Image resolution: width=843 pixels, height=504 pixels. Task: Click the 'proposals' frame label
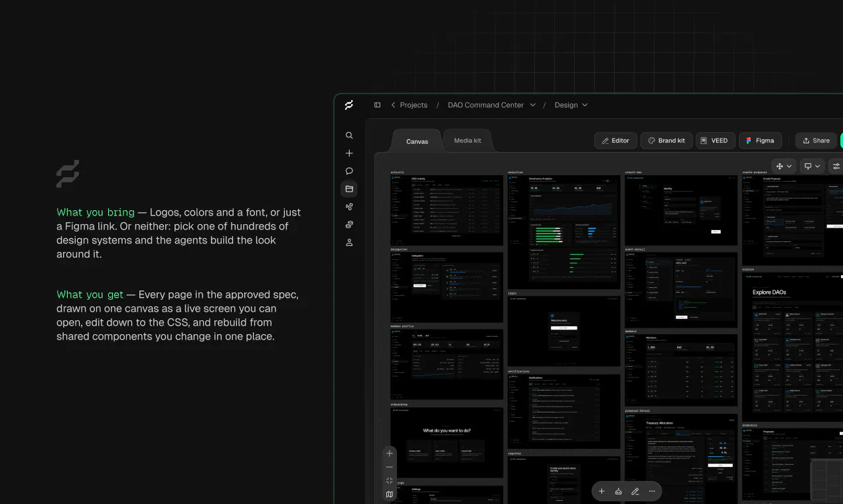[x=749, y=425]
